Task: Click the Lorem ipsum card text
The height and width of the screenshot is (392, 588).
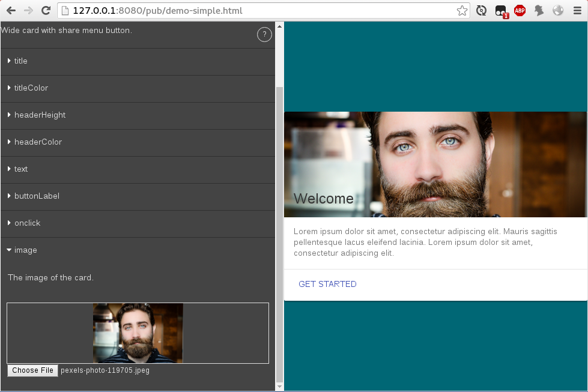Action: pos(425,242)
